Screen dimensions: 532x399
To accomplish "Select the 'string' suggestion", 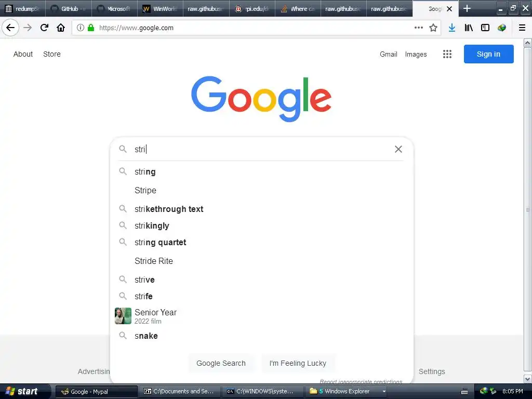I will pyautogui.click(x=262, y=171).
